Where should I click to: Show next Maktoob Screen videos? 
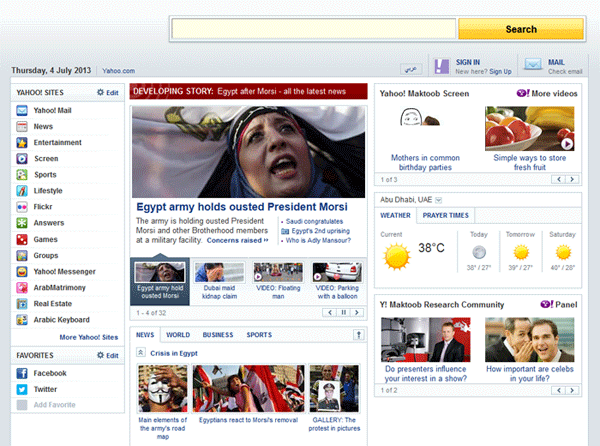[572, 179]
